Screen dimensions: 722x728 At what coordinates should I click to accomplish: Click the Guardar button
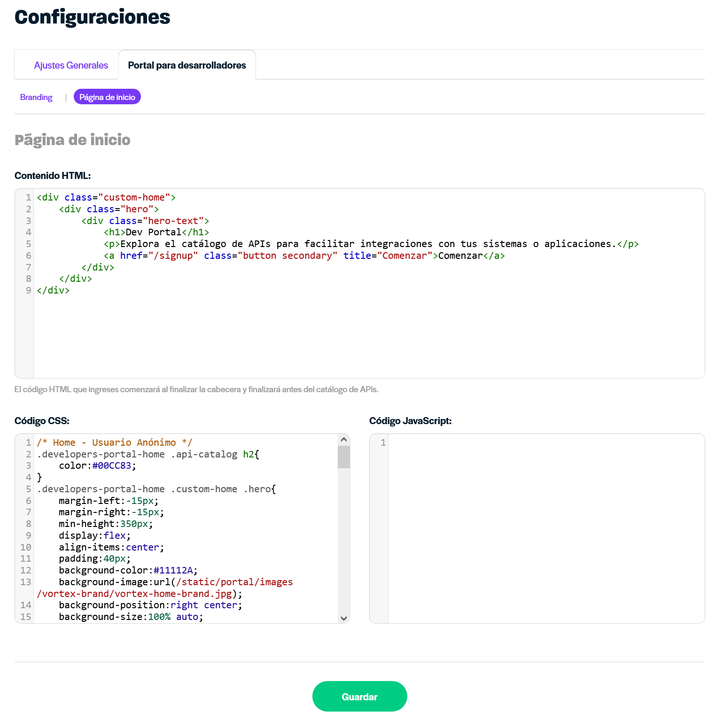point(360,697)
